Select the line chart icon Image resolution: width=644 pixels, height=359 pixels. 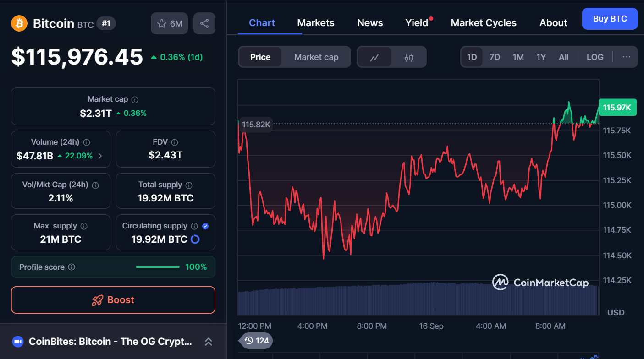pyautogui.click(x=374, y=57)
